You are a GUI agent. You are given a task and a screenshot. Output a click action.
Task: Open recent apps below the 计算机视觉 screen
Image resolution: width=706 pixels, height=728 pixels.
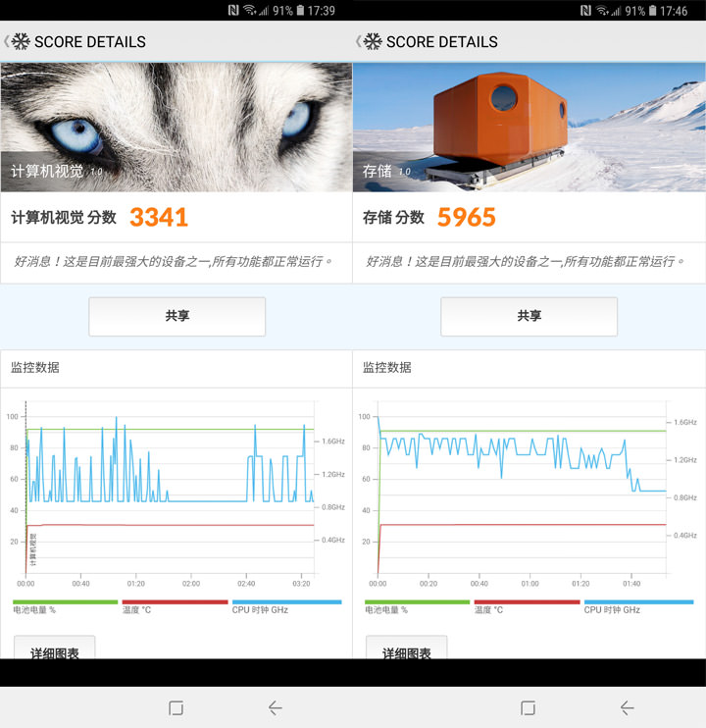[x=176, y=707]
